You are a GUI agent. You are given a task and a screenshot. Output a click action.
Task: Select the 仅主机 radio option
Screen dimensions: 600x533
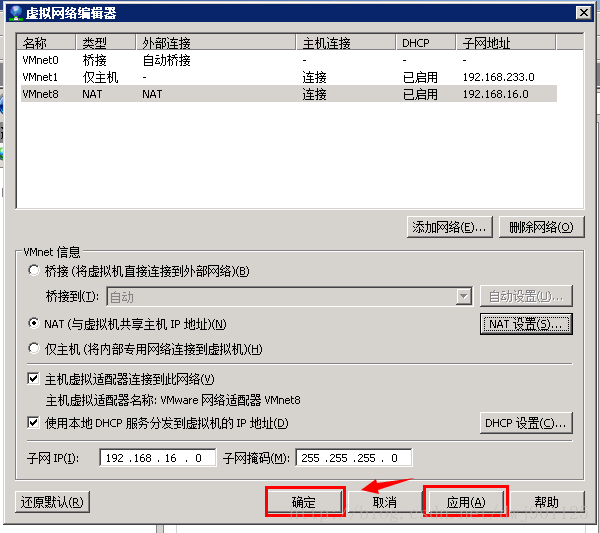34,348
